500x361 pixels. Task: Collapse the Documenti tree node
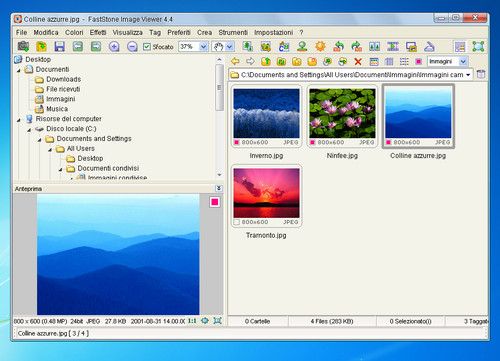click(x=19, y=70)
